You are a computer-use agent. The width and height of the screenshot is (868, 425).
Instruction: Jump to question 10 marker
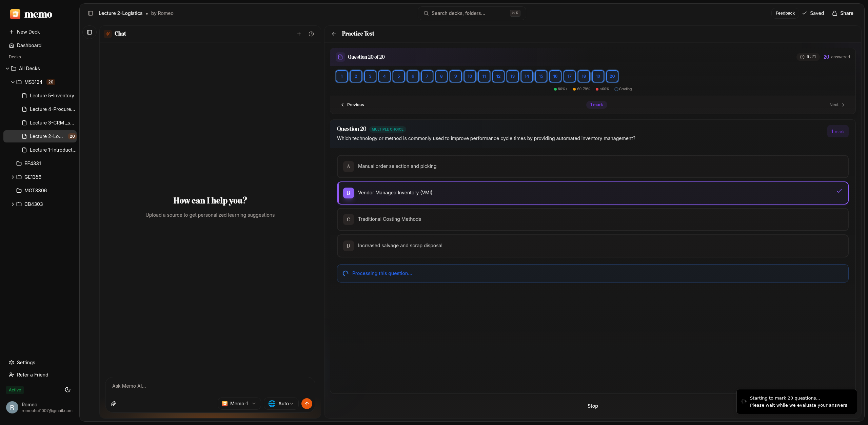coord(470,76)
